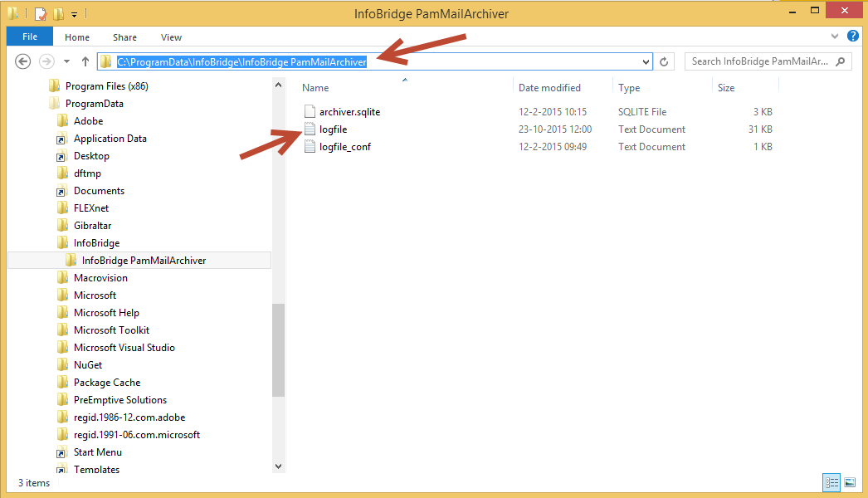Click the Start Menu shortcut icon

61,452
